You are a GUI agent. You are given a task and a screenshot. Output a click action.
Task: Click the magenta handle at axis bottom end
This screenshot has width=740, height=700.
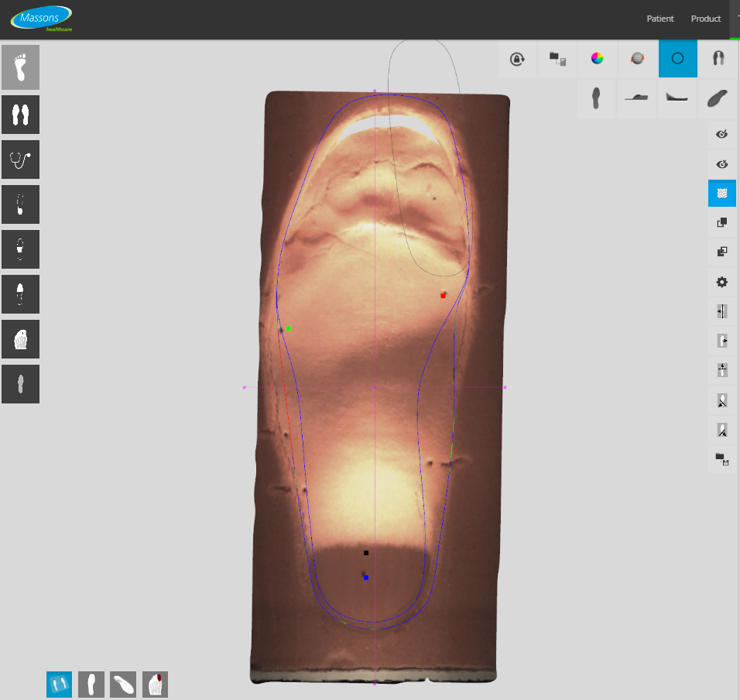(x=375, y=684)
